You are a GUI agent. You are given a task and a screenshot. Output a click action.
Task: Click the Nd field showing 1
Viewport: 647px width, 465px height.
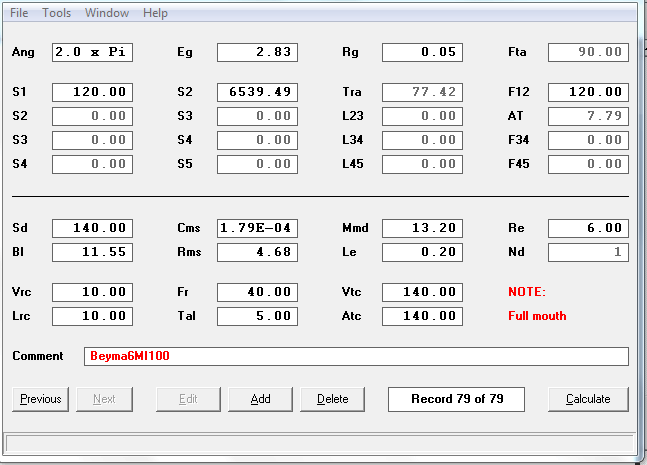click(588, 252)
